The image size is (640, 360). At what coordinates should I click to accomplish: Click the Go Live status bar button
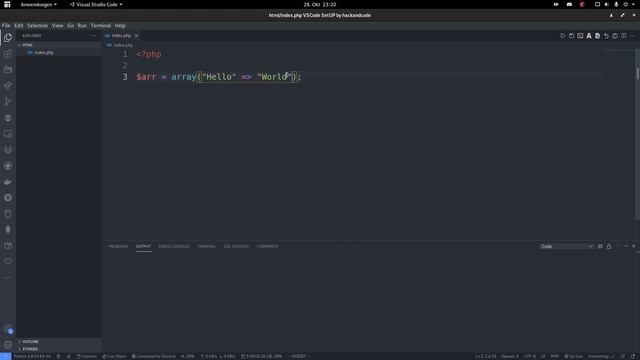tap(573, 356)
